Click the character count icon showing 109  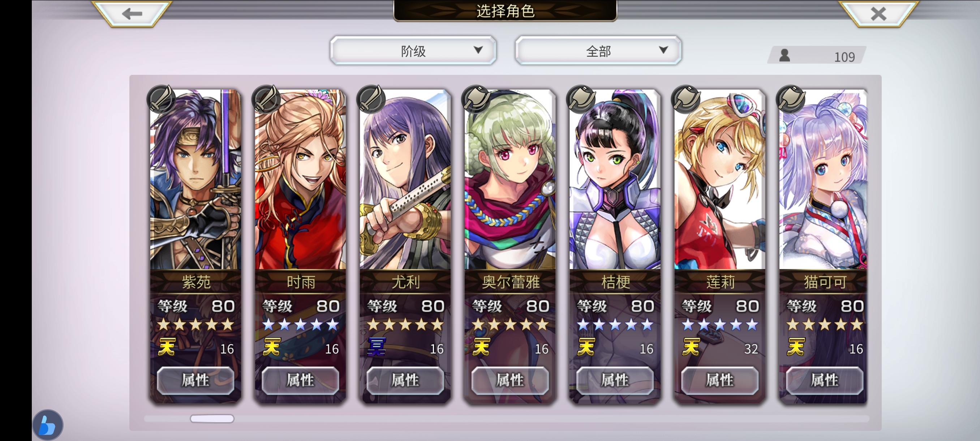pyautogui.click(x=785, y=56)
